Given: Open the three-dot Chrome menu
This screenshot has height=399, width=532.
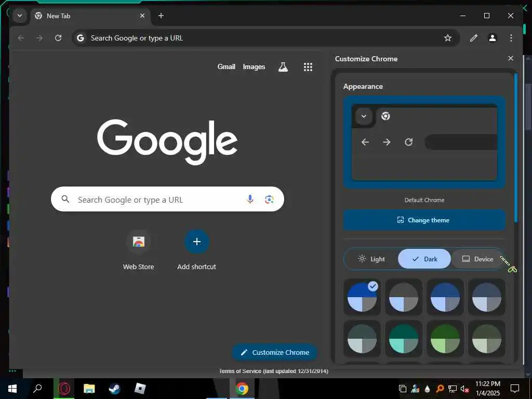Looking at the screenshot, I should point(511,38).
